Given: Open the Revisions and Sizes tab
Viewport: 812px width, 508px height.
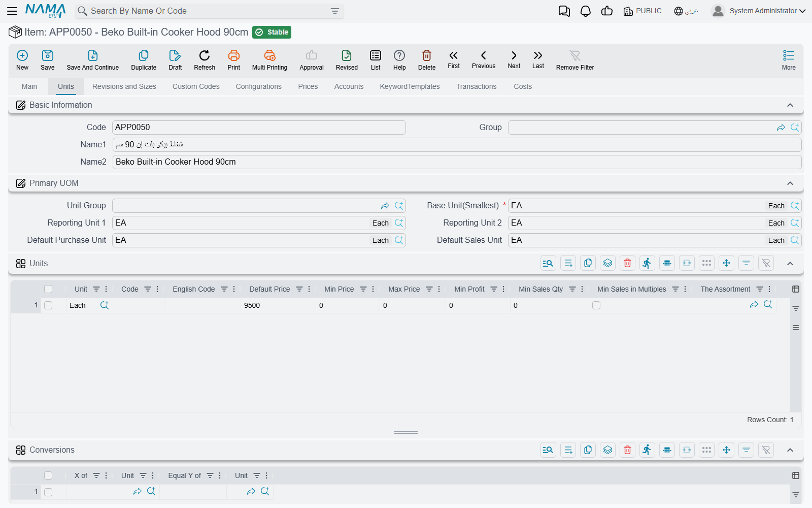Looking at the screenshot, I should [124, 86].
